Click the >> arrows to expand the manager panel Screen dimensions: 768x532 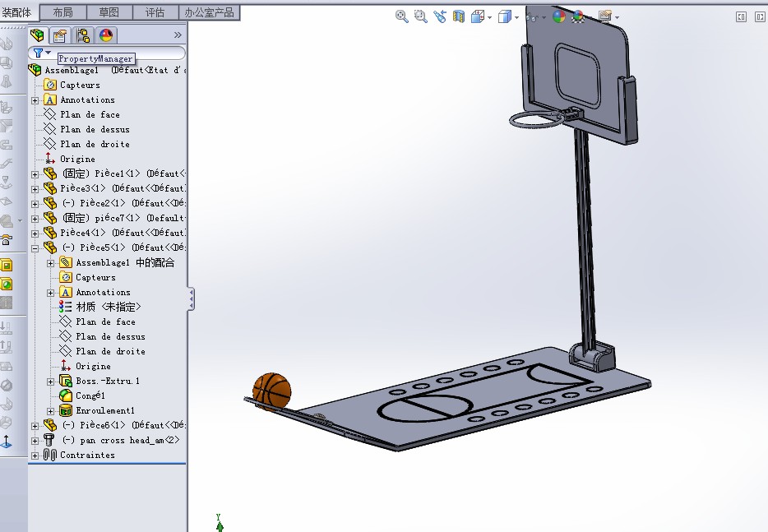(x=178, y=35)
